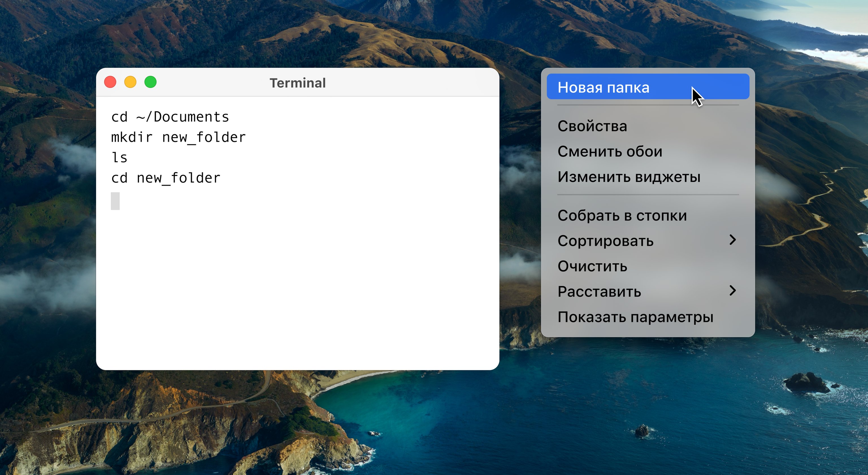Screen dimensions: 868x475
Task: Choose "Очистить" in the context menu
Action: (x=648, y=266)
